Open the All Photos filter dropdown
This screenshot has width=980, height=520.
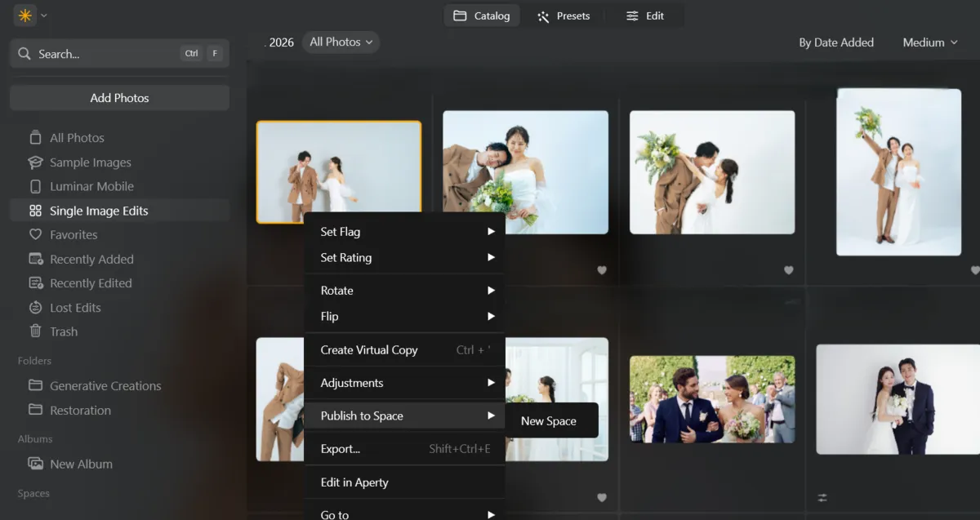click(341, 42)
